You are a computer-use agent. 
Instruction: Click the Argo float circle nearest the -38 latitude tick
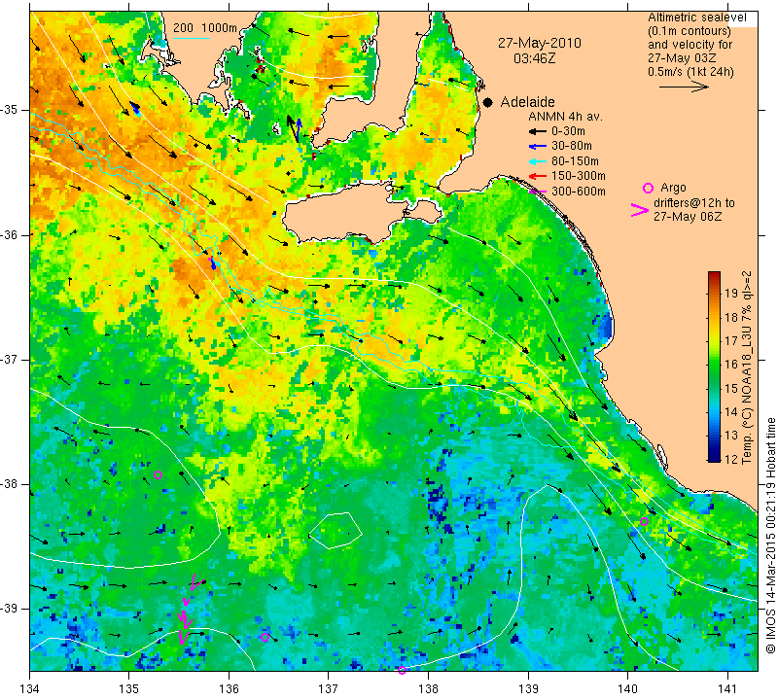click(159, 474)
